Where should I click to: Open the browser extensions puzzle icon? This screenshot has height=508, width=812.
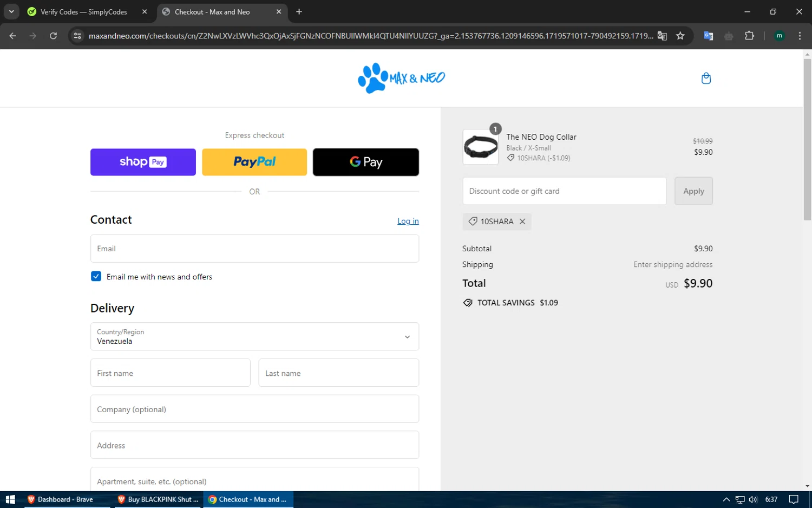(749, 36)
